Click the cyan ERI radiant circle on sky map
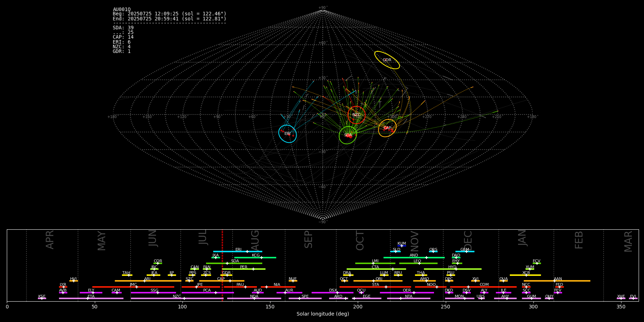The width and height of the screenshot is (644, 322). (288, 134)
